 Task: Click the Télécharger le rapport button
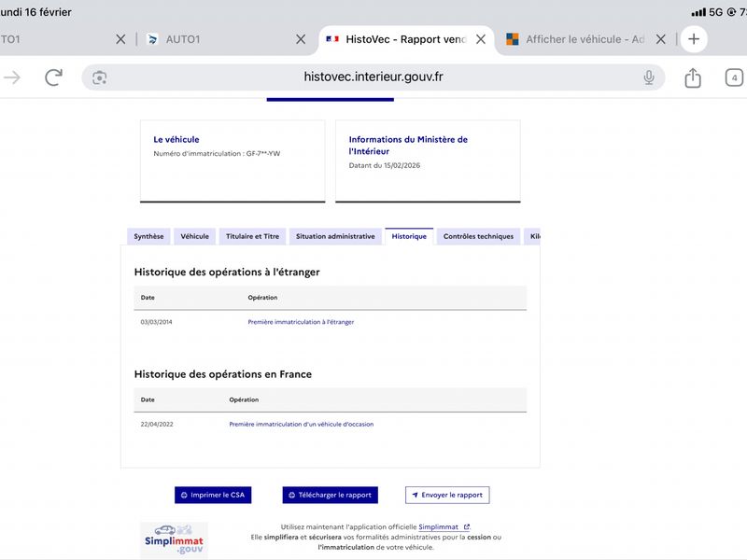tap(331, 495)
